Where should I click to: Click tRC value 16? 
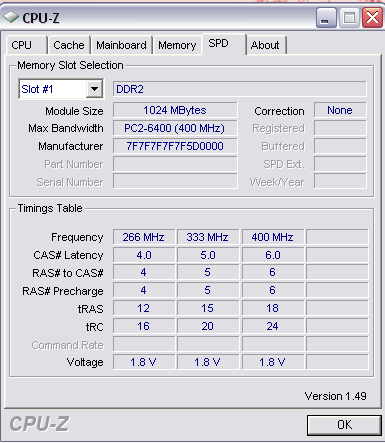coord(144,326)
